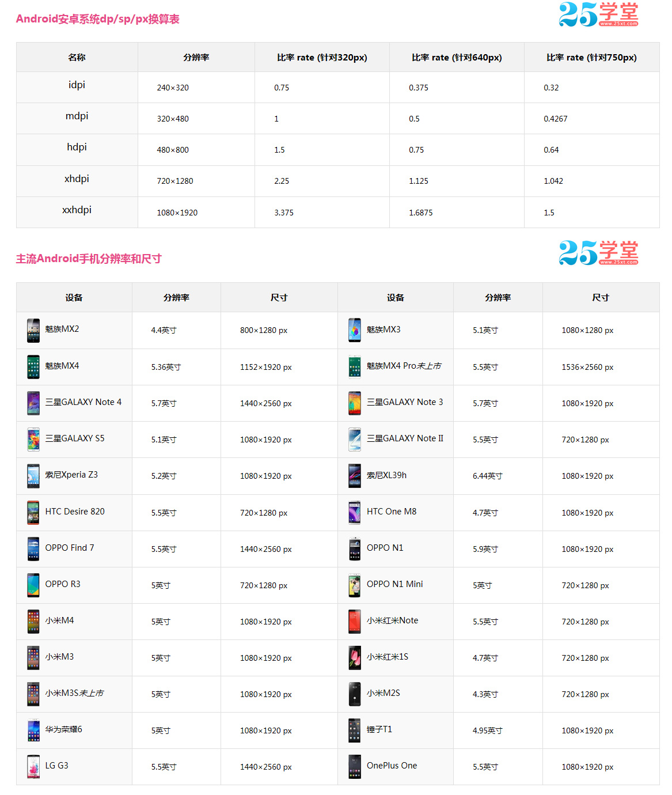Click the 25学堂 logo beside the Android换算表 title
Viewport: 672px width, 795px height.
tap(598, 14)
